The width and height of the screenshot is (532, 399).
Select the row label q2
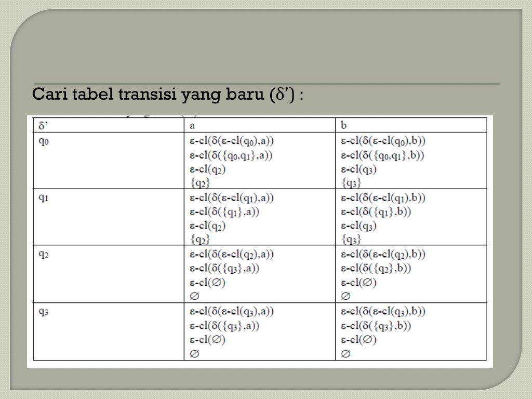(x=44, y=254)
